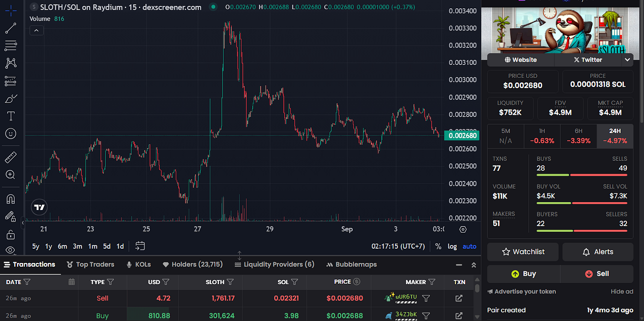The width and height of the screenshot is (644, 321).
Task: Filter transactions by TYPE
Action: point(110,282)
